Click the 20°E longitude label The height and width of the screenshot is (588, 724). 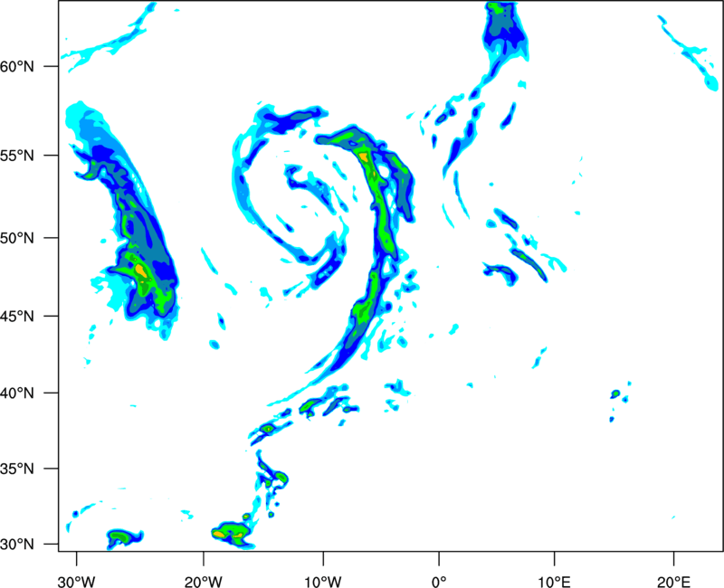point(673,582)
